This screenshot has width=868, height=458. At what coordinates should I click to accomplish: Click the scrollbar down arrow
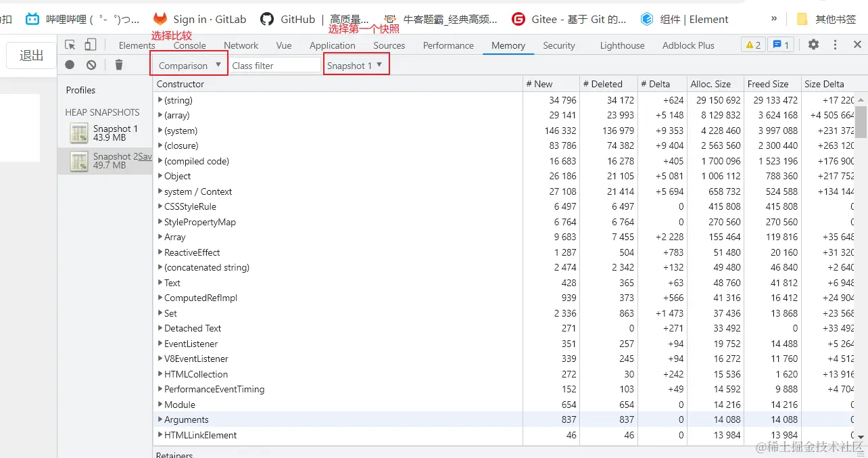click(861, 437)
